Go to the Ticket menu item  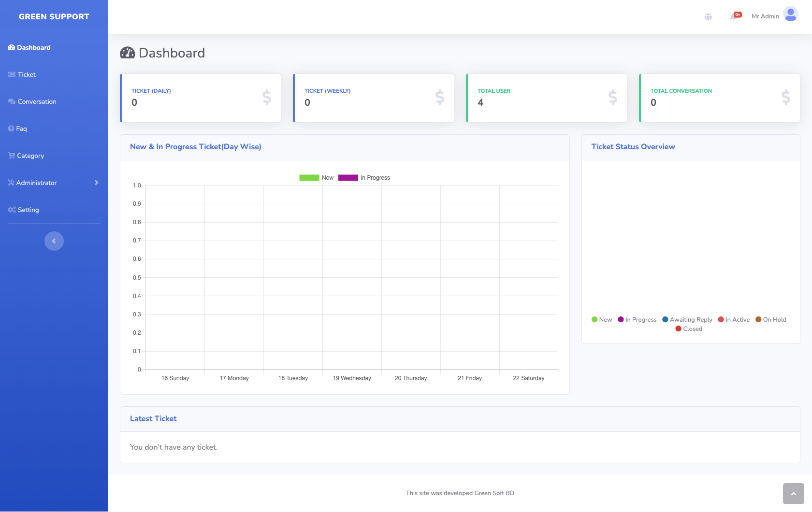pos(27,74)
